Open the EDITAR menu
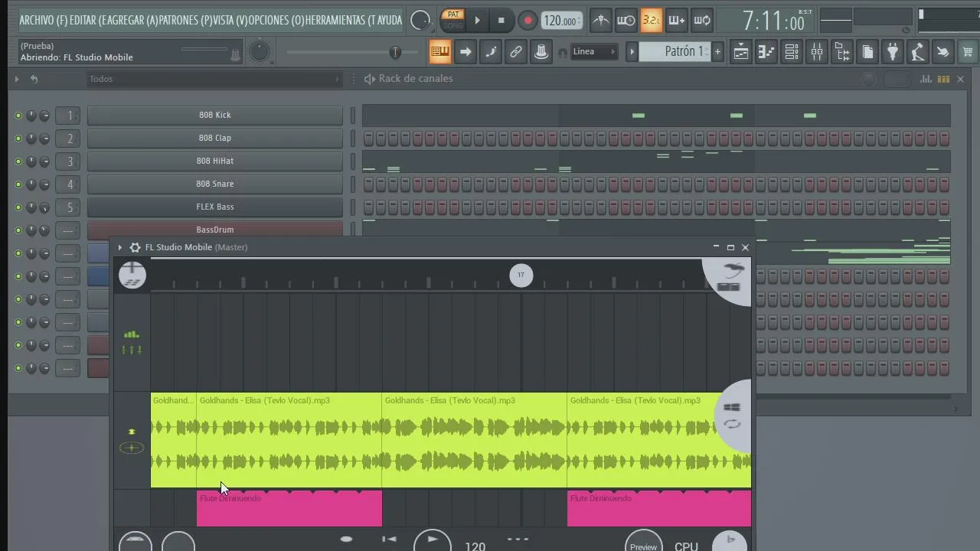Viewport: 980px width, 551px height. [x=87, y=20]
